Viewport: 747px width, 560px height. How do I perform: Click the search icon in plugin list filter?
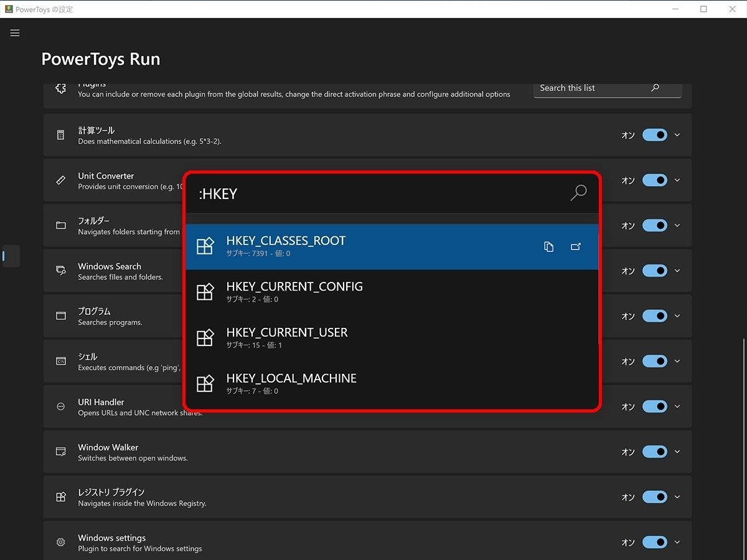click(x=655, y=88)
